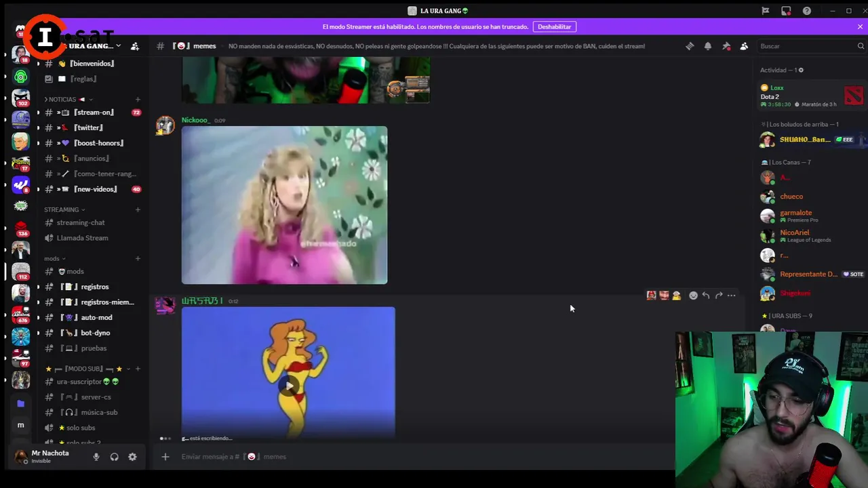Open server icon with 102 badge

[21, 98]
